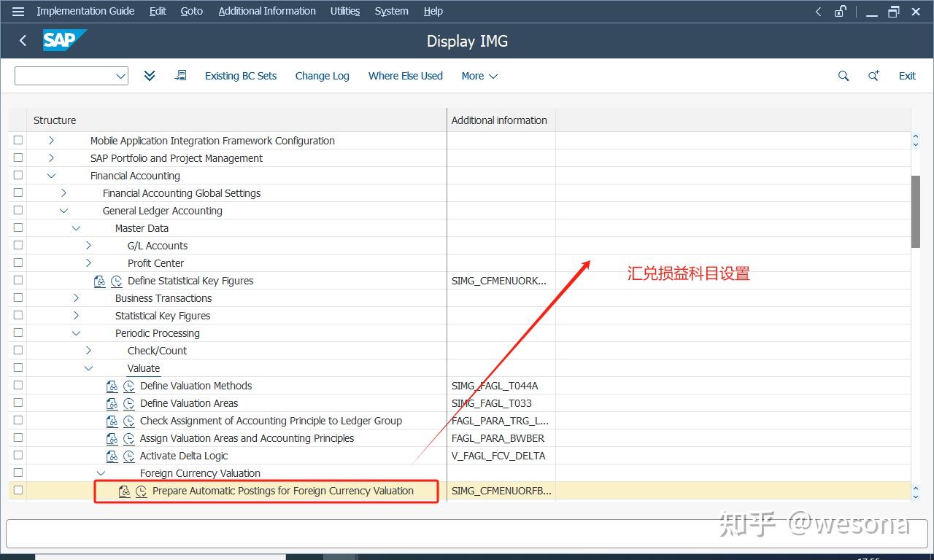This screenshot has width=934, height=560.
Task: Open the Goto menu
Action: [192, 11]
